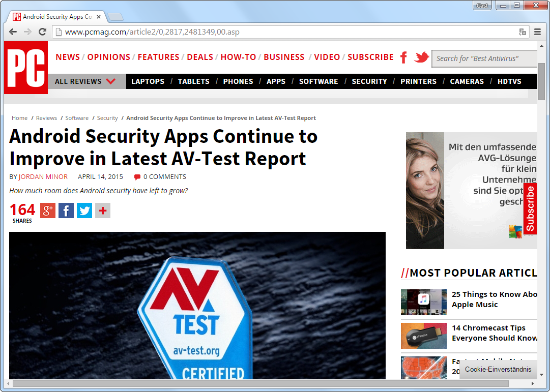
Task: Click the Twitter bird icon in the header
Action: coord(421,57)
